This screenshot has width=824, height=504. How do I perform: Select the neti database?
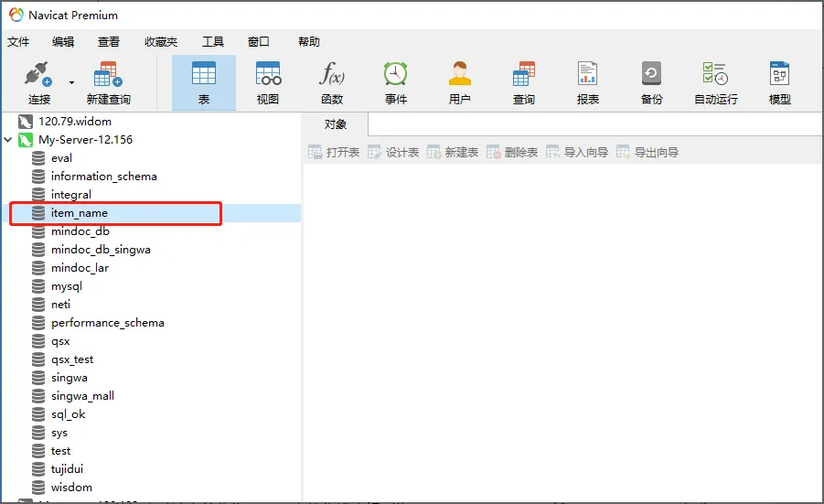pyautogui.click(x=60, y=305)
